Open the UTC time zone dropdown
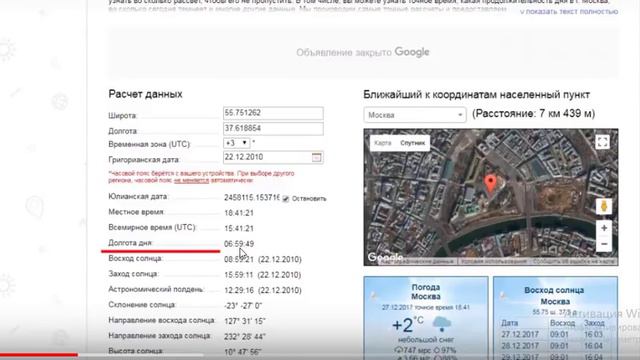Screen dimensions: 640x360 coord(236,143)
